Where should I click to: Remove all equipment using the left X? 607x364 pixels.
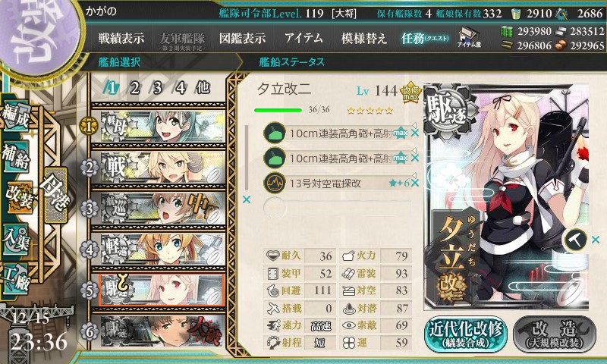pos(246,199)
